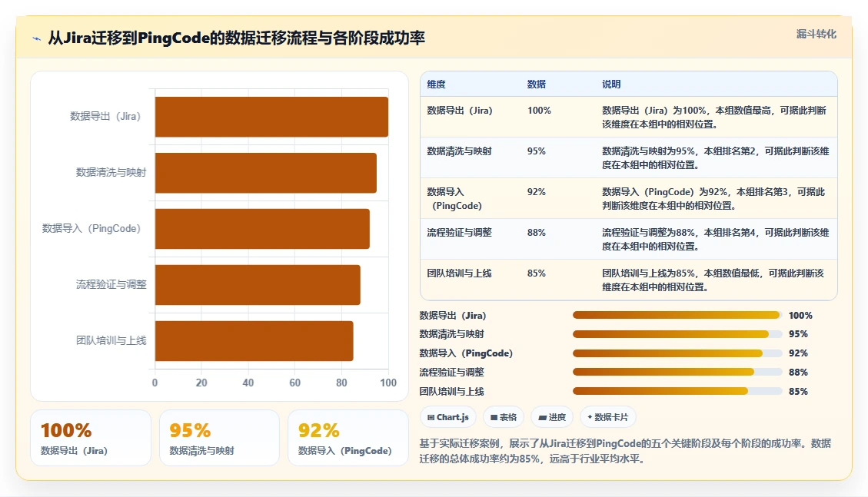The width and height of the screenshot is (868, 497).
Task: Click the 85% value in the table
Action: (x=537, y=273)
